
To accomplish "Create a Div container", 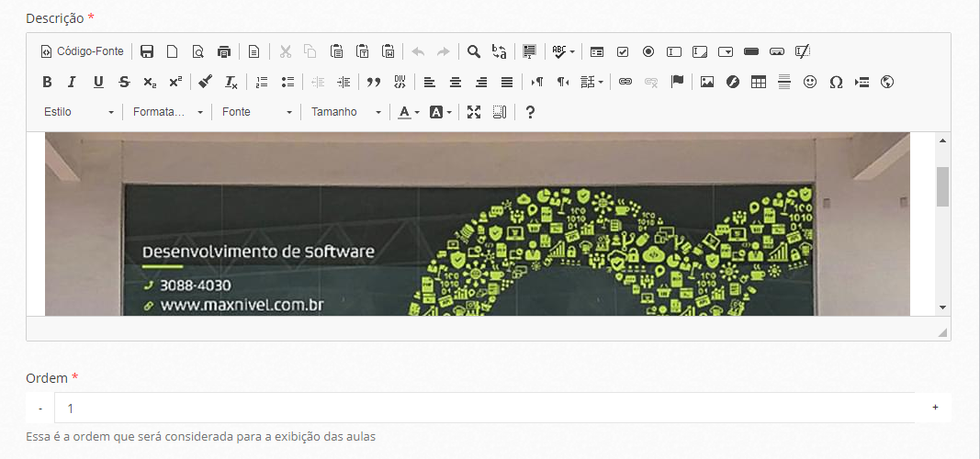I will click(x=400, y=82).
